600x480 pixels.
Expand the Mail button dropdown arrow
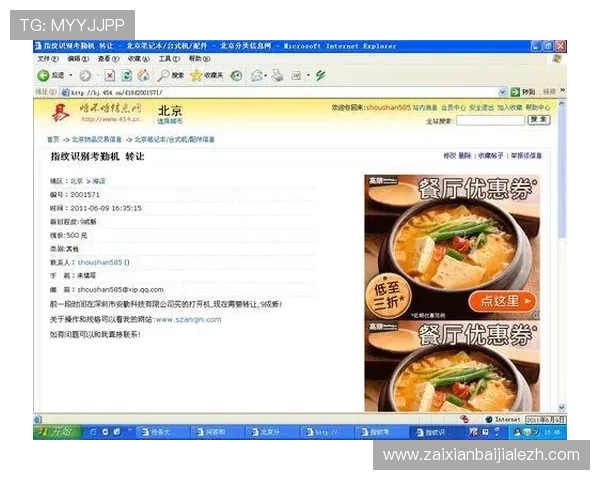tap(266, 76)
